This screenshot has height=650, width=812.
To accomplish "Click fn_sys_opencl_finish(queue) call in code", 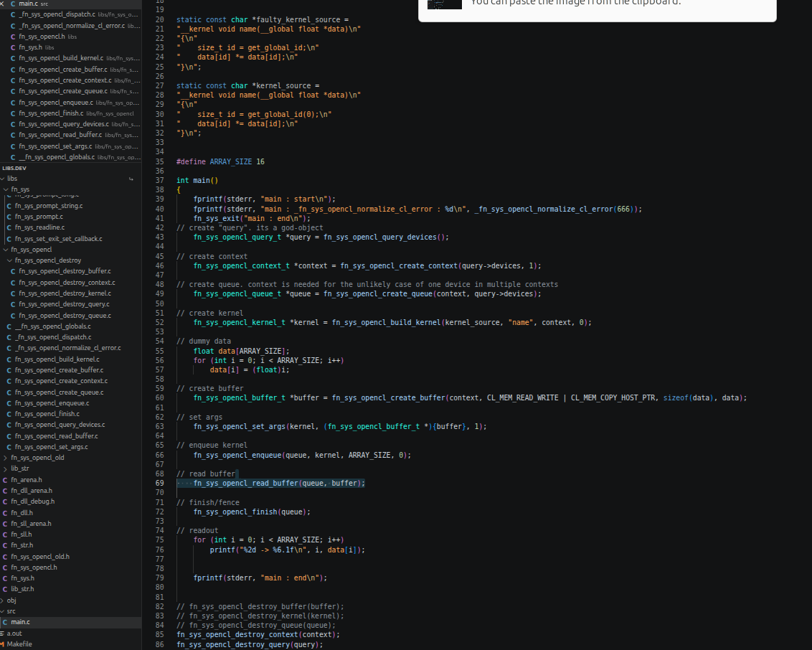I will pyautogui.click(x=252, y=512).
